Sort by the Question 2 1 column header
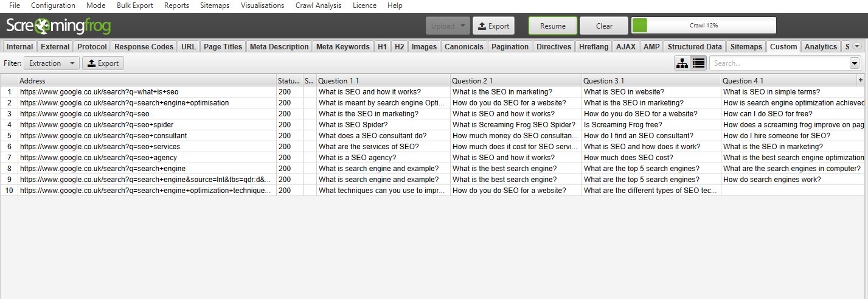 516,80
